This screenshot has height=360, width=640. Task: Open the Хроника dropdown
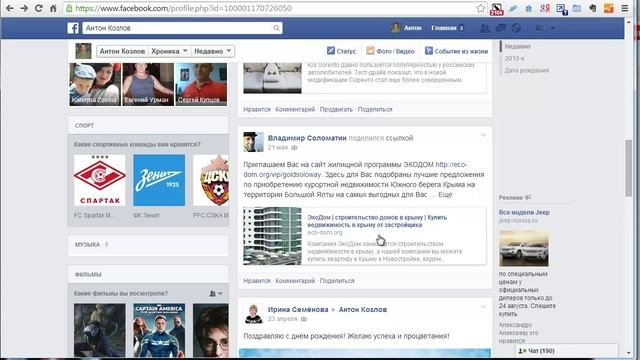tap(169, 51)
